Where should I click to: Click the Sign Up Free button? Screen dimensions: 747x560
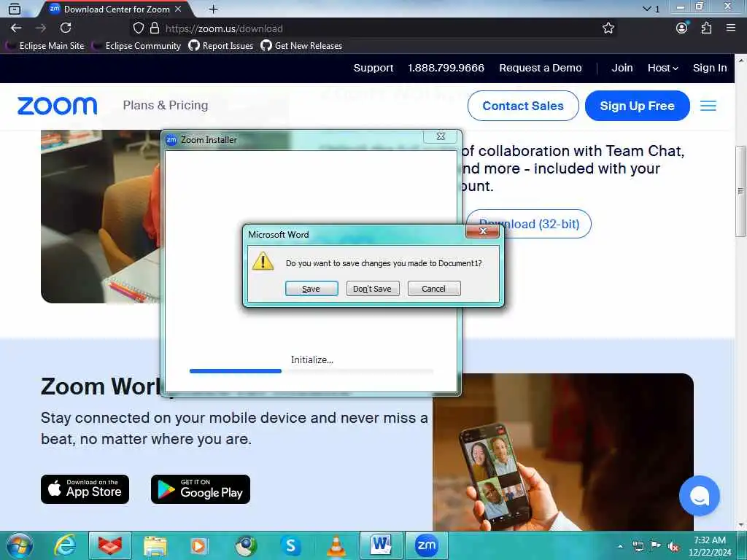coord(637,106)
